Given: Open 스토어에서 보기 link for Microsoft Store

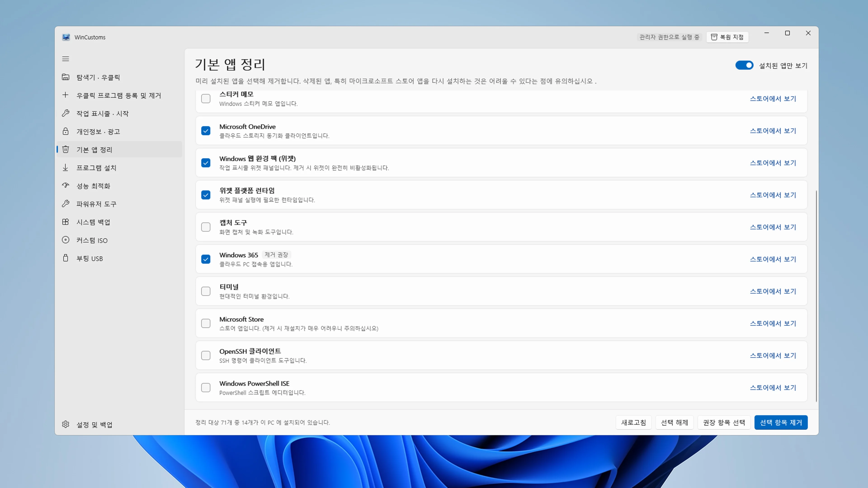Looking at the screenshot, I should tap(773, 323).
